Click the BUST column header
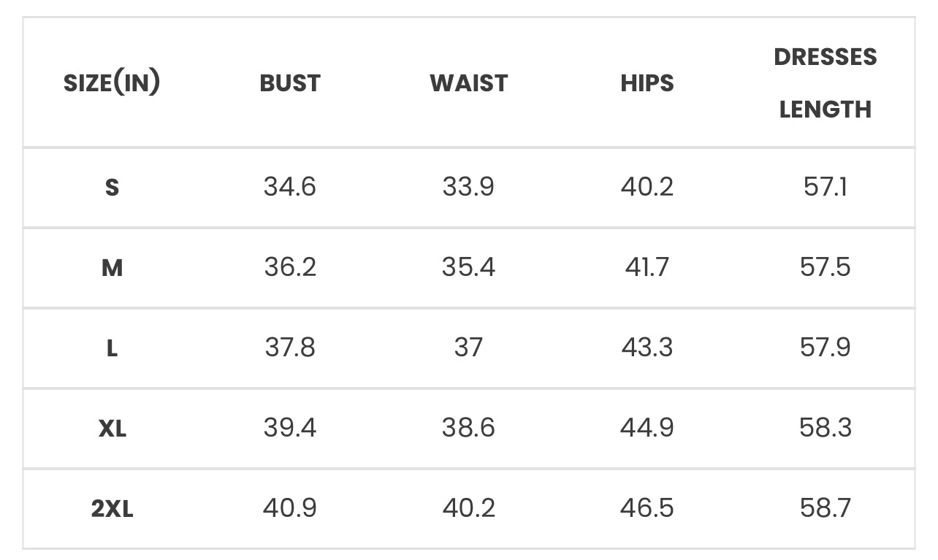 click(x=290, y=83)
